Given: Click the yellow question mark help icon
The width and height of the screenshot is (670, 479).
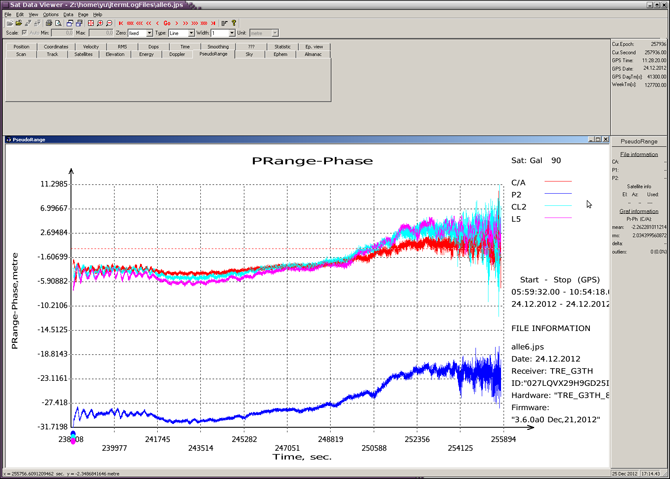Looking at the screenshot, I should pyautogui.click(x=234, y=23).
